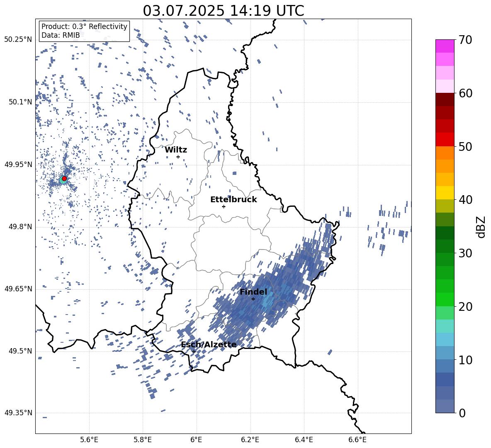Click the Findel city label

(x=253, y=292)
